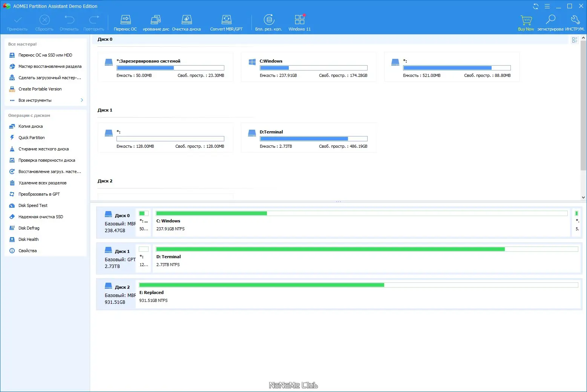This screenshot has width=587, height=392.
Task: Click the "237.91GB NTFS" label under C: Windows
Action: point(170,229)
